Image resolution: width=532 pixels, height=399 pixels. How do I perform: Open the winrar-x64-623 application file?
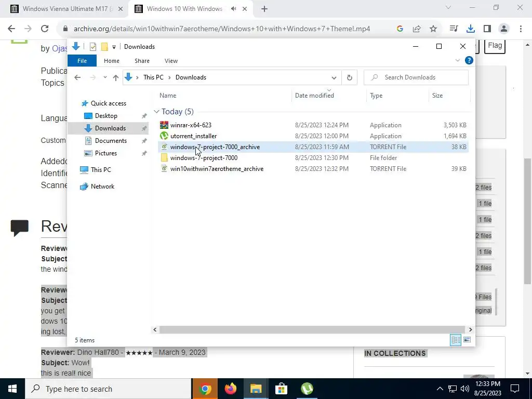pos(191,125)
